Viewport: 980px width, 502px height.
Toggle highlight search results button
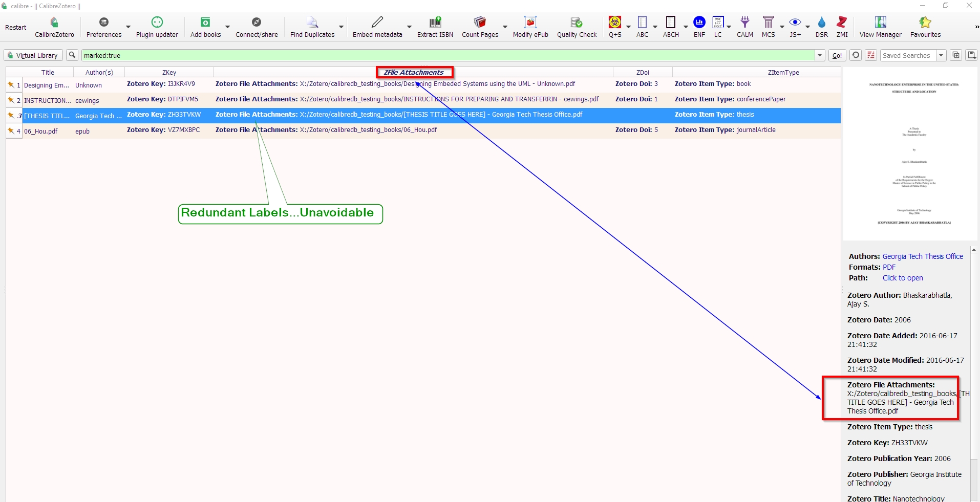coord(871,55)
